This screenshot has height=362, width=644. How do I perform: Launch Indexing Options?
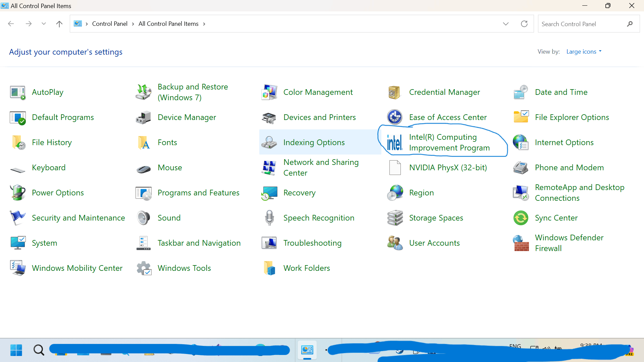click(314, 142)
